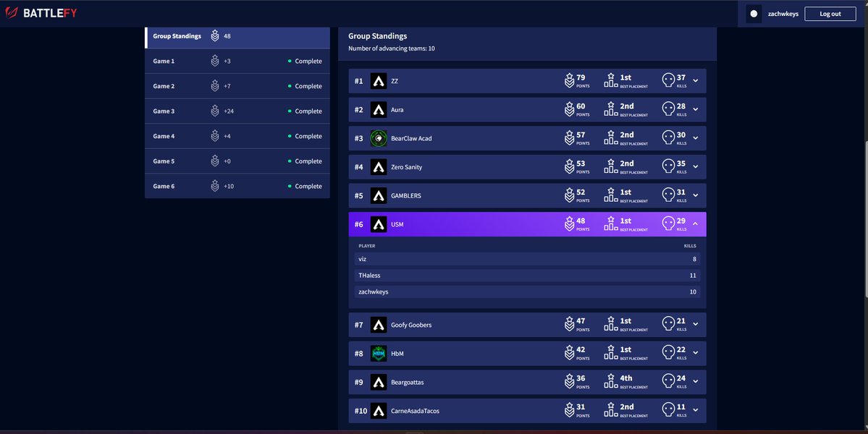
Task: Click the Log out button
Action: tap(830, 14)
